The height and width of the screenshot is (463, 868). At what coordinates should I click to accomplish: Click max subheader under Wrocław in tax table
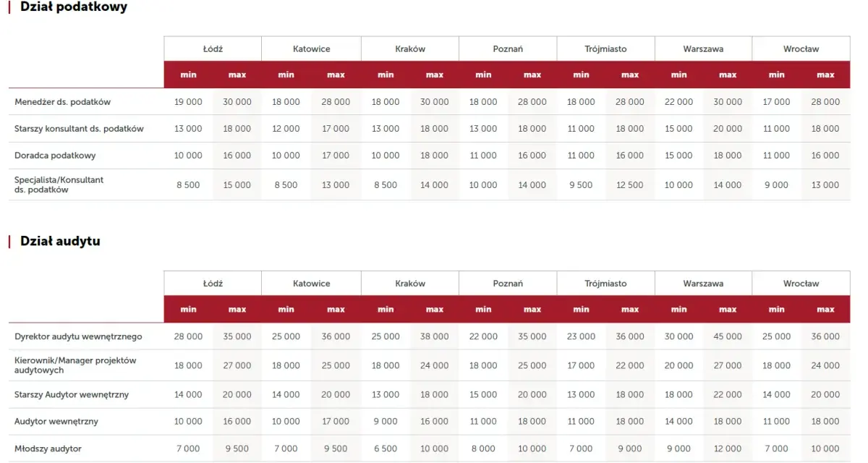tap(825, 75)
